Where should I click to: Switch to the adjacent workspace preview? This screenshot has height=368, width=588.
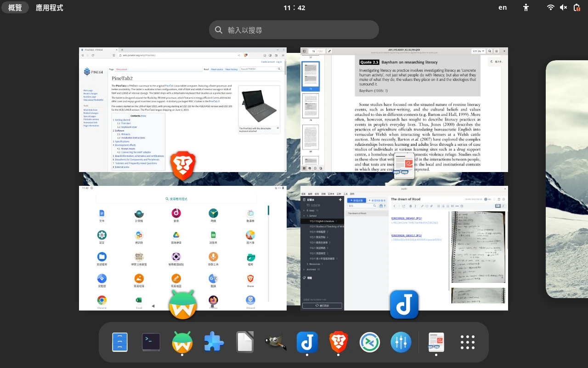pyautogui.click(x=567, y=179)
